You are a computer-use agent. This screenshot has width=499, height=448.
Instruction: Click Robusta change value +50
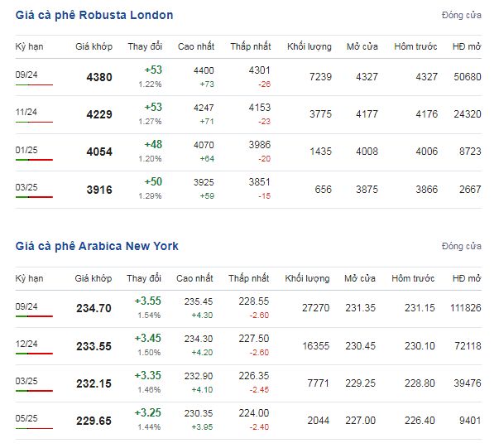153,182
